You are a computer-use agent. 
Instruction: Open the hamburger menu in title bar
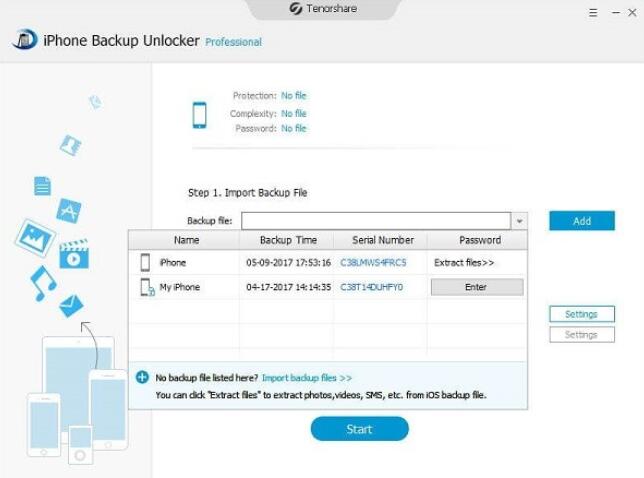[593, 13]
